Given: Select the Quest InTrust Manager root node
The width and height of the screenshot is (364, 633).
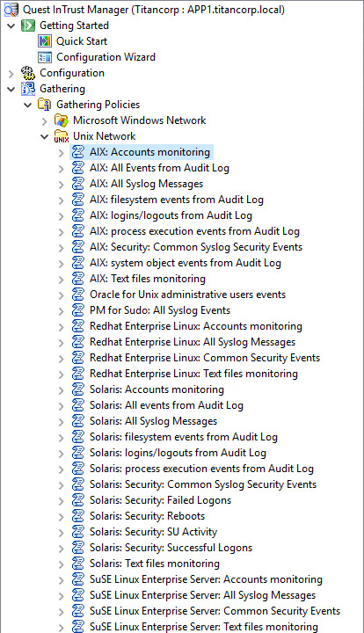Looking at the screenshot, I should click(x=153, y=10).
